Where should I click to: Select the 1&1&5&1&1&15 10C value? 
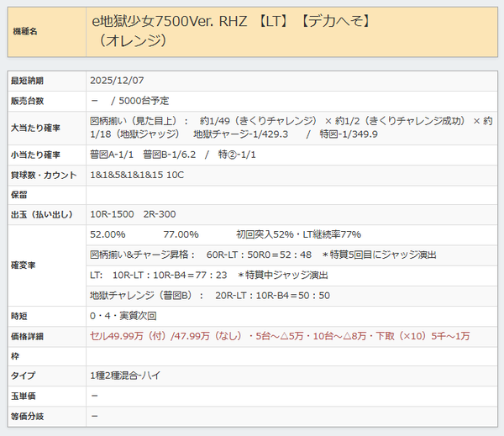tap(137, 175)
